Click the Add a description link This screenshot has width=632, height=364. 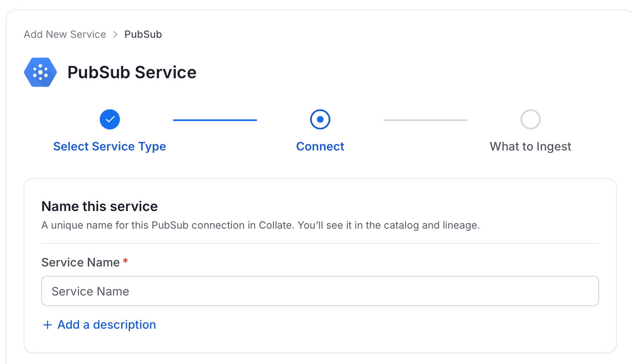[x=107, y=324]
